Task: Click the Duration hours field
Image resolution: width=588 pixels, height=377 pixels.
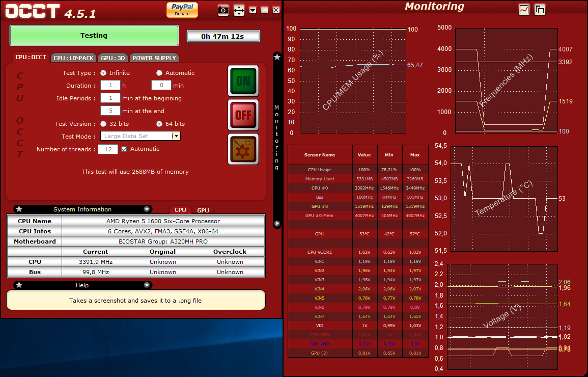Action: (x=110, y=86)
